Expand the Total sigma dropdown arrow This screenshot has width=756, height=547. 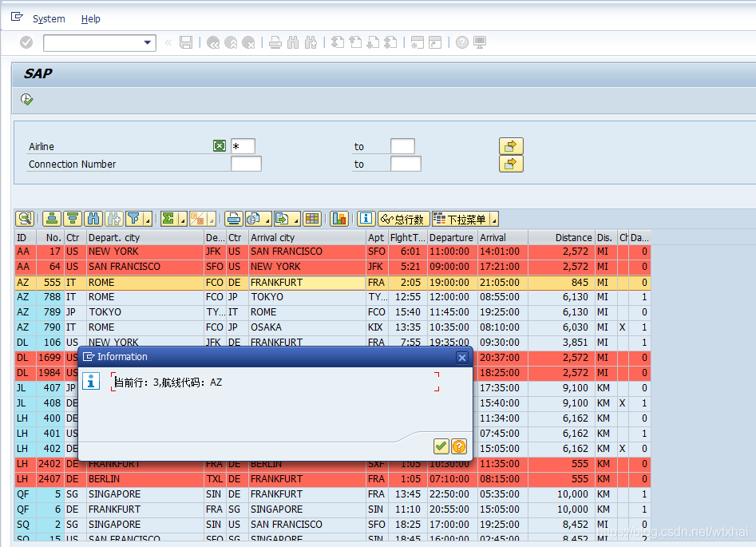[183, 220]
